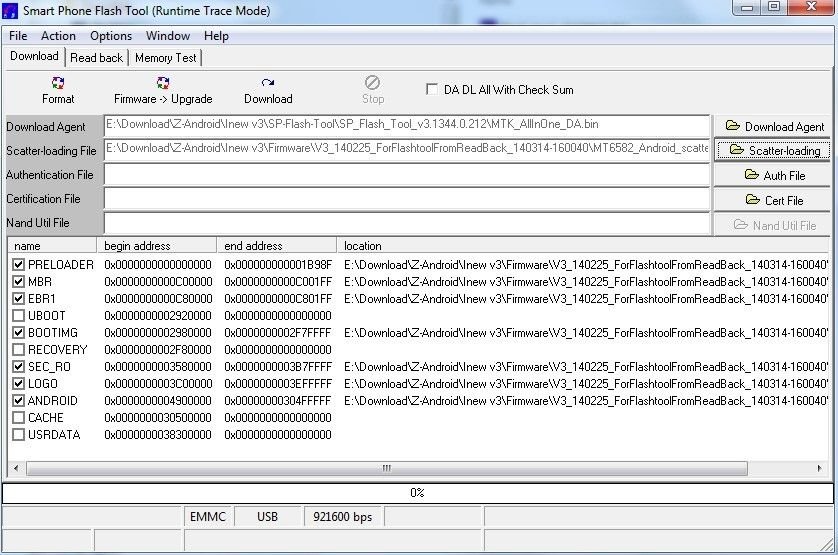Uncheck the ANDROID partition
Image resolution: width=838 pixels, height=555 pixels.
pos(19,400)
